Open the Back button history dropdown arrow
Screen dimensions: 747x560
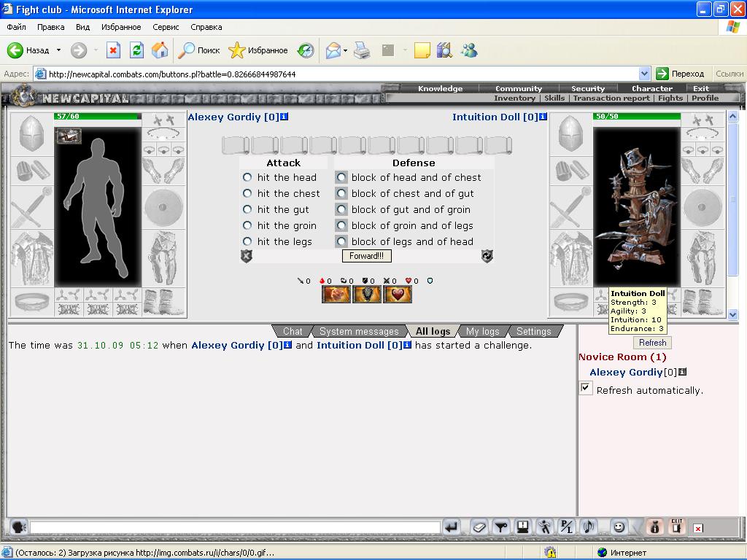tap(58, 50)
